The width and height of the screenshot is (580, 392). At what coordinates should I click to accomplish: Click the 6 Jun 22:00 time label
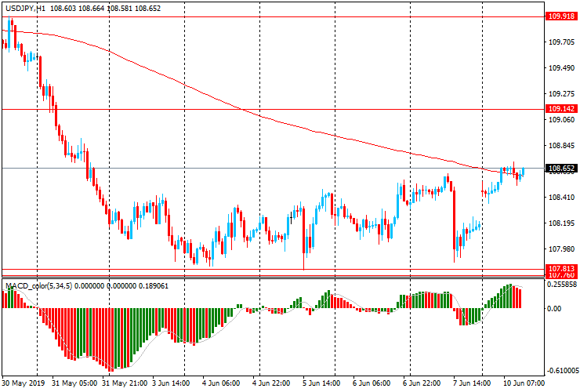pos(422,383)
